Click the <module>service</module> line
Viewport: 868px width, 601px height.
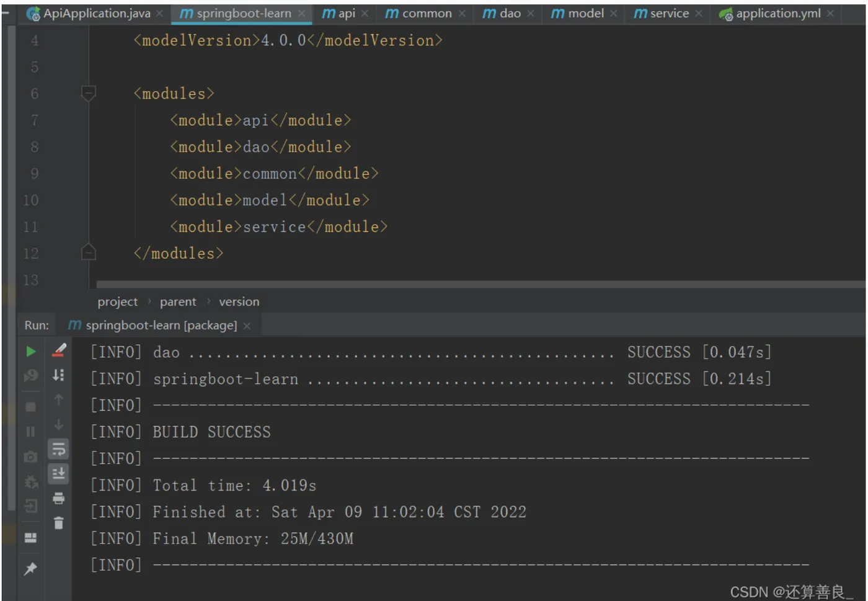click(x=278, y=227)
